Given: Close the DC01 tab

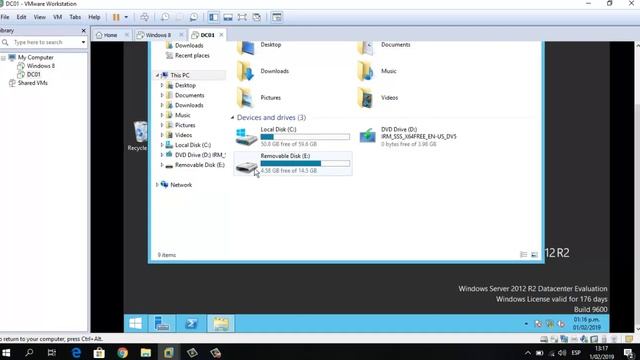Looking at the screenshot, I should coord(221,35).
